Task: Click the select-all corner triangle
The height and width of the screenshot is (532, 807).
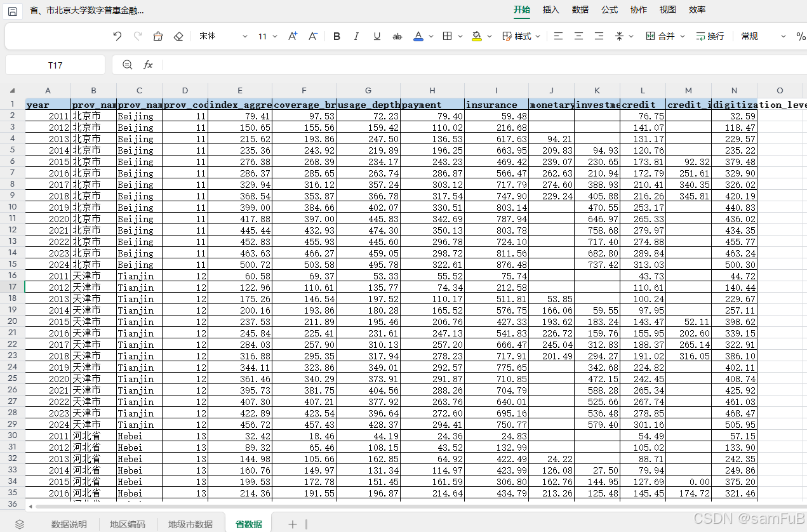Action: (x=12, y=90)
